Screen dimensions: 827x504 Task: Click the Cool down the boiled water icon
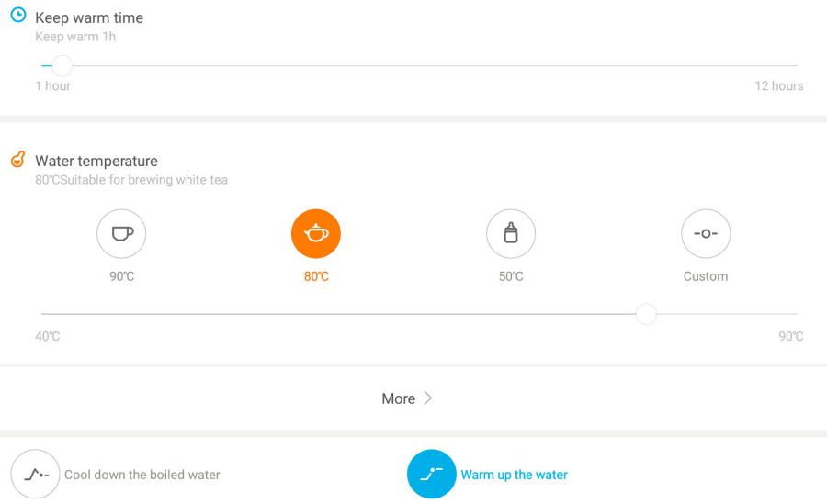click(35, 474)
